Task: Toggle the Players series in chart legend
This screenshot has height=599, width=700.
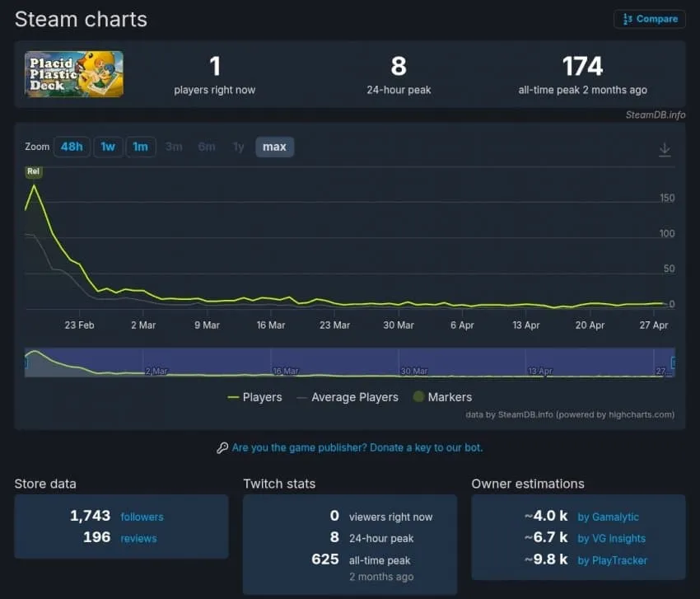Action: coord(255,397)
